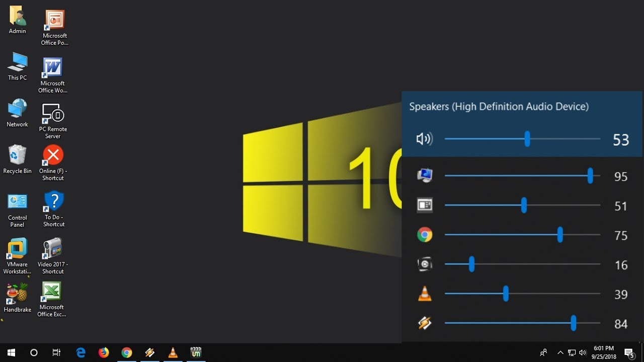The width and height of the screenshot is (644, 362).
Task: Click the volume value "16"
Action: 621,265
